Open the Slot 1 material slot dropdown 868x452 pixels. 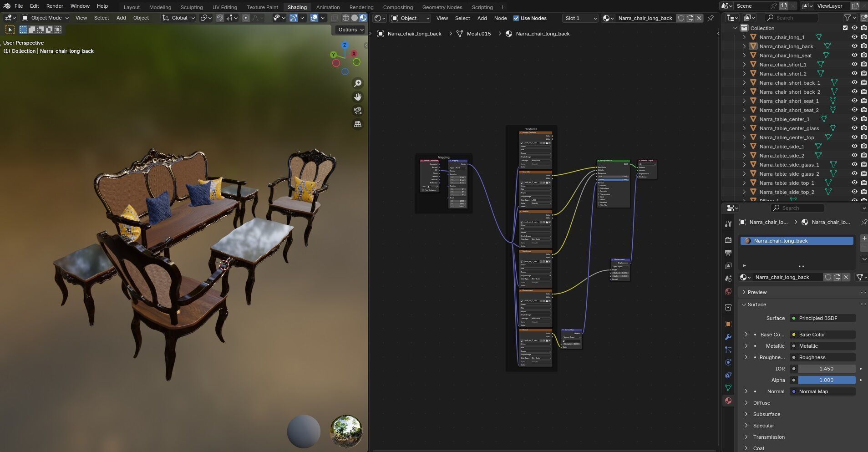(x=580, y=18)
